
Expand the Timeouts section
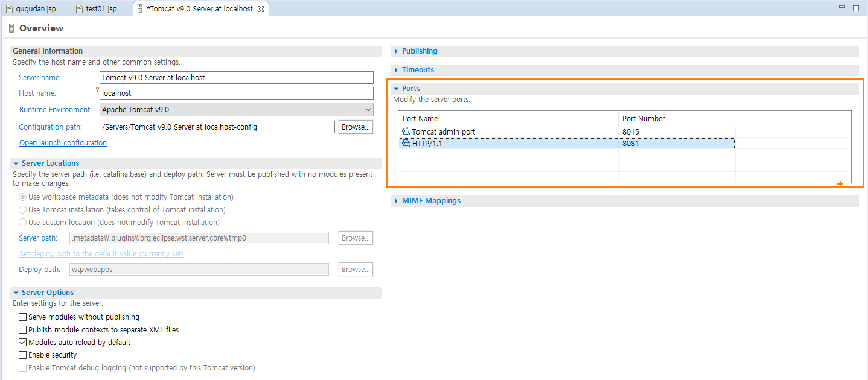point(397,70)
